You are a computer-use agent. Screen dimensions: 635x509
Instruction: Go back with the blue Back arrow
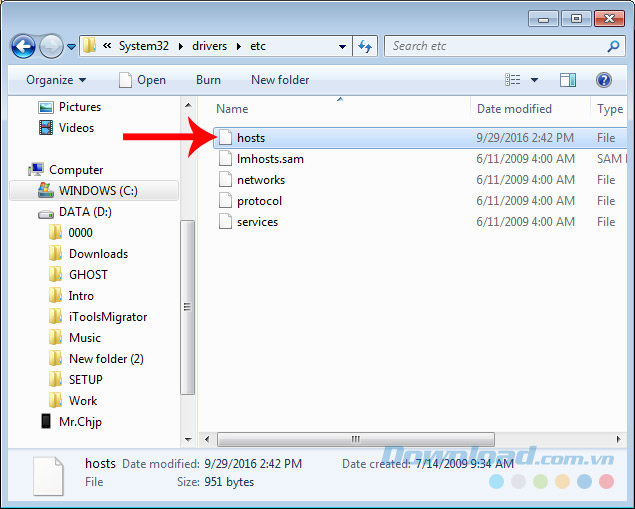(23, 47)
